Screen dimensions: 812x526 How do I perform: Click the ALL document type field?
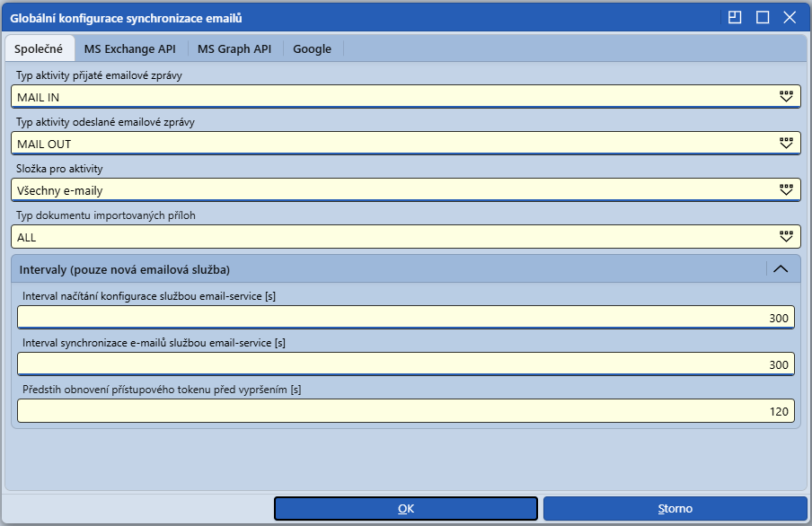point(406,237)
